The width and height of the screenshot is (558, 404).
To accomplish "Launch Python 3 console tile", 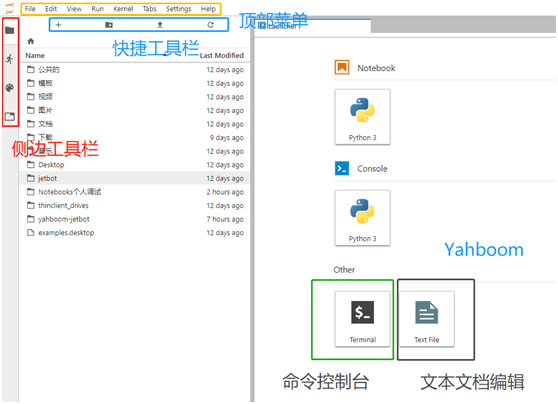I will (362, 218).
